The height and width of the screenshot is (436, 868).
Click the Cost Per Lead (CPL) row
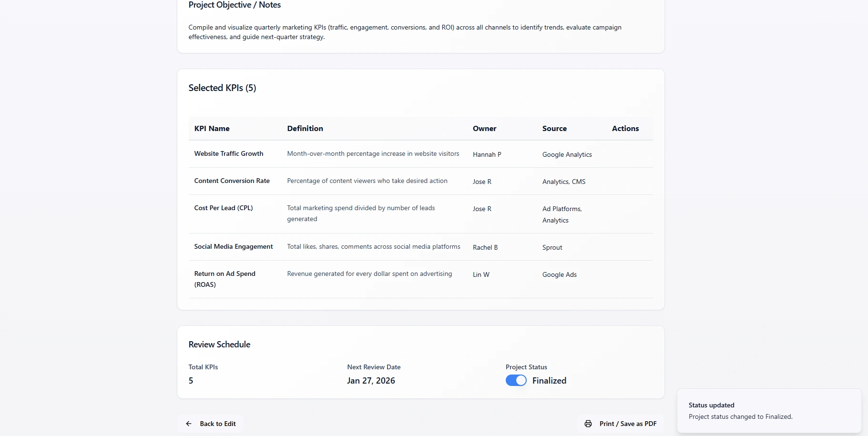224,208
